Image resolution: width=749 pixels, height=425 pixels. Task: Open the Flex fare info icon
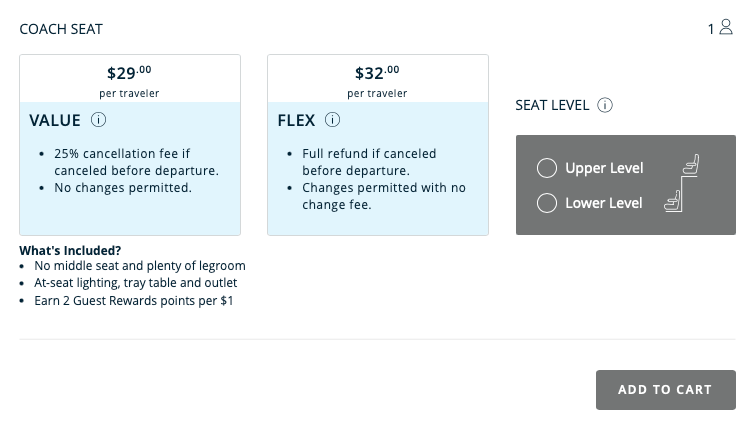[x=332, y=120]
